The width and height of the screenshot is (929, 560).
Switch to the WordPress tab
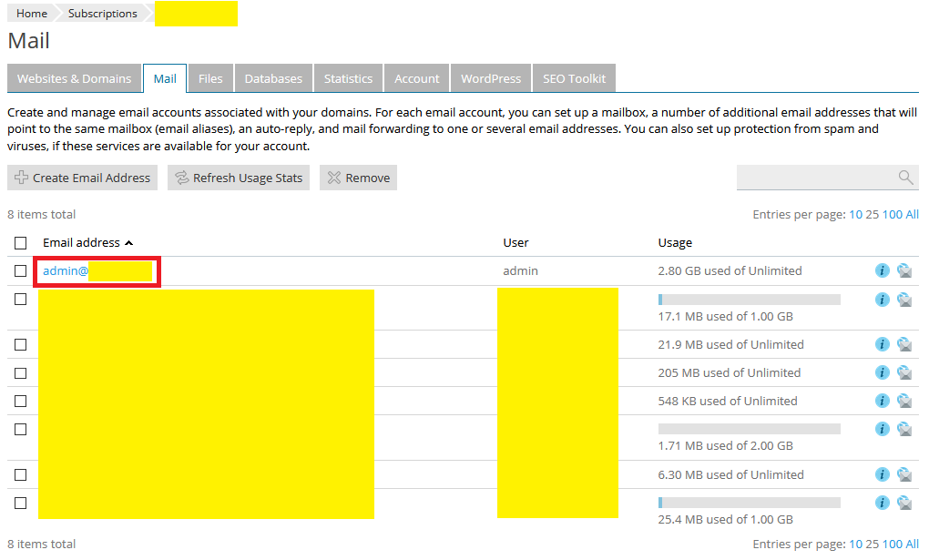pos(490,78)
